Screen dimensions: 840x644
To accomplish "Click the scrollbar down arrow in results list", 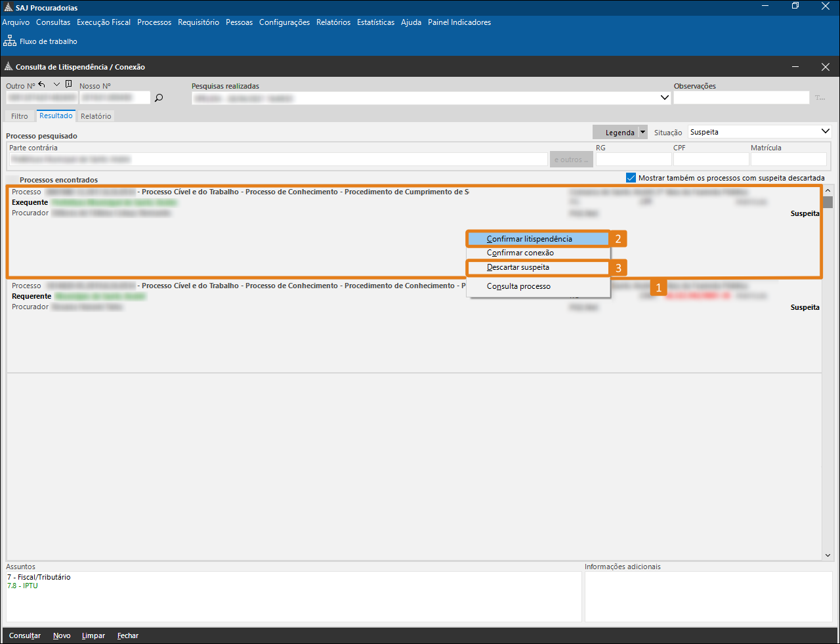I will tap(828, 555).
